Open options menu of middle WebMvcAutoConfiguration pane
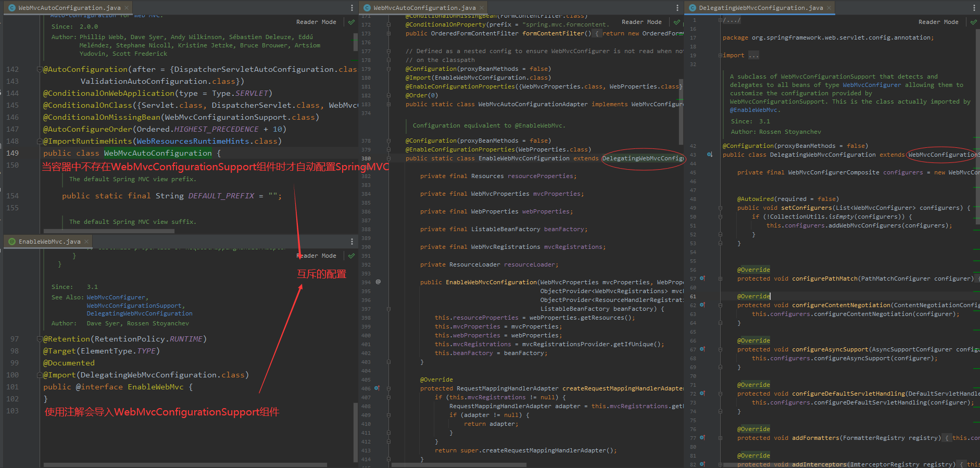The height and width of the screenshot is (468, 980). 677,8
